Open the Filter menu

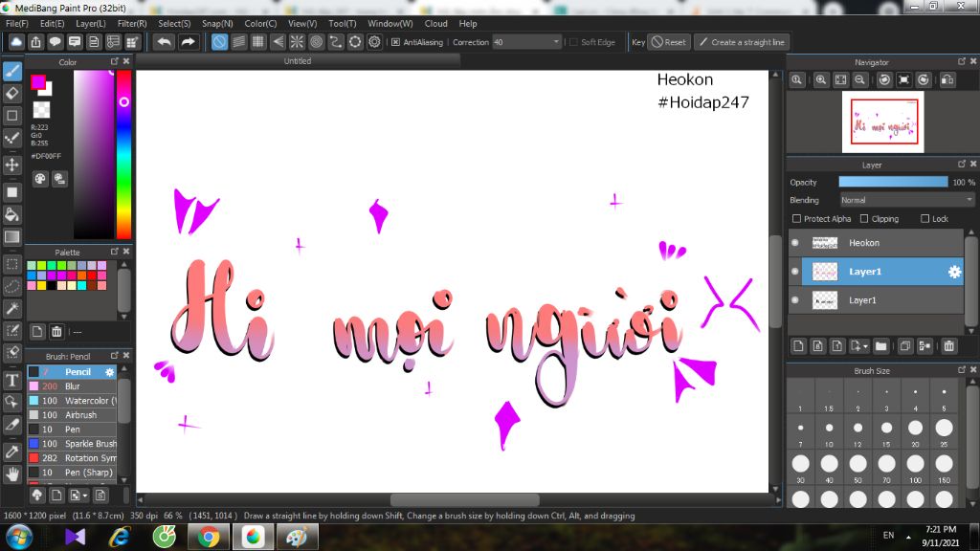(132, 24)
